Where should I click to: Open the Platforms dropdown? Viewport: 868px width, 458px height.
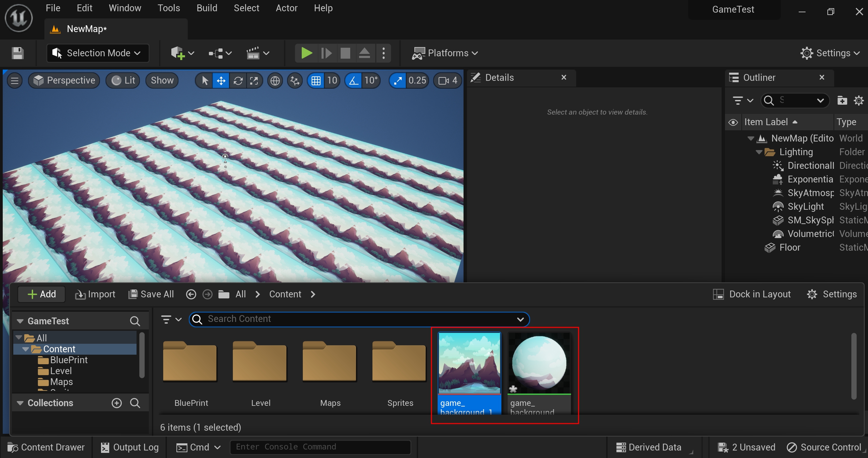pyautogui.click(x=445, y=53)
